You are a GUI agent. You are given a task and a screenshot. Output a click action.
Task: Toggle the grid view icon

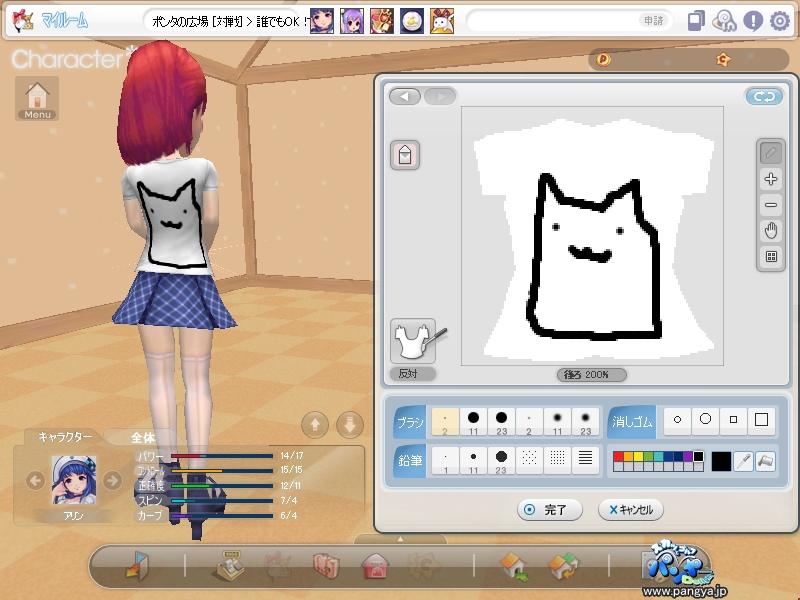(771, 257)
